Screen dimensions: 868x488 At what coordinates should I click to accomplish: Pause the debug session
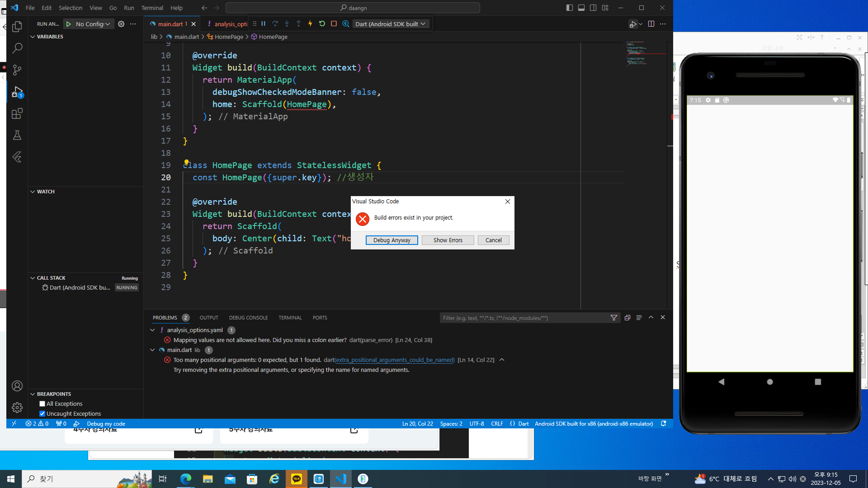(x=263, y=24)
